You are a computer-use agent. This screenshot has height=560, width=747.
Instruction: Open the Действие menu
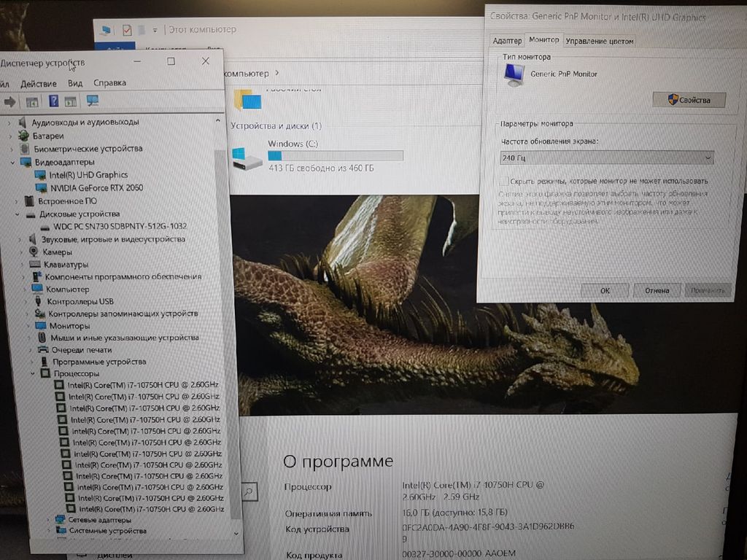click(38, 83)
